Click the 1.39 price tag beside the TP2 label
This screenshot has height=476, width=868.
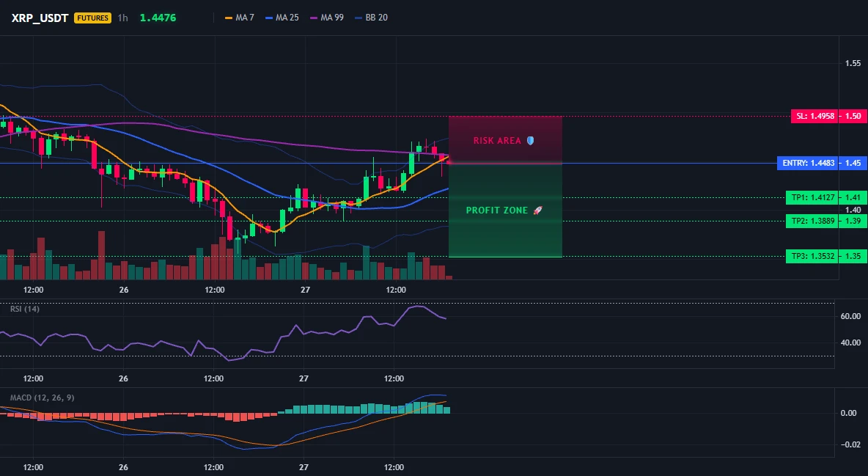tap(853, 221)
